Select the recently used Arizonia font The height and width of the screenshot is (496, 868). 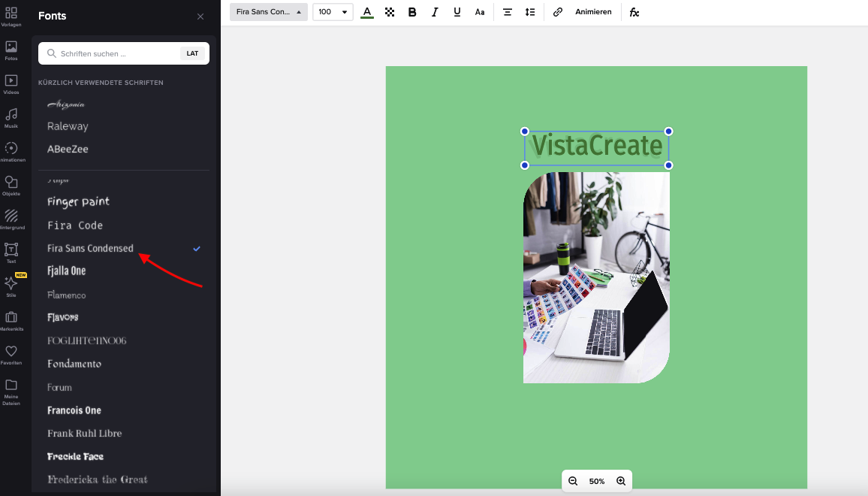66,104
